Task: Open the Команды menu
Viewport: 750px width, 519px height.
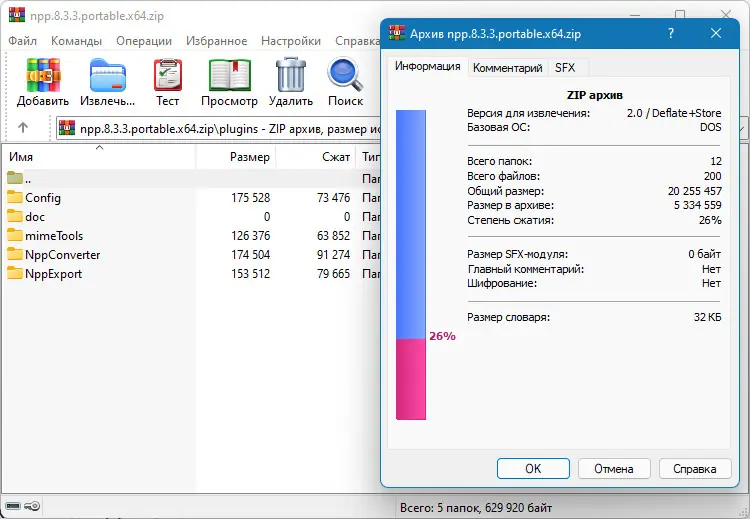Action: [77, 41]
